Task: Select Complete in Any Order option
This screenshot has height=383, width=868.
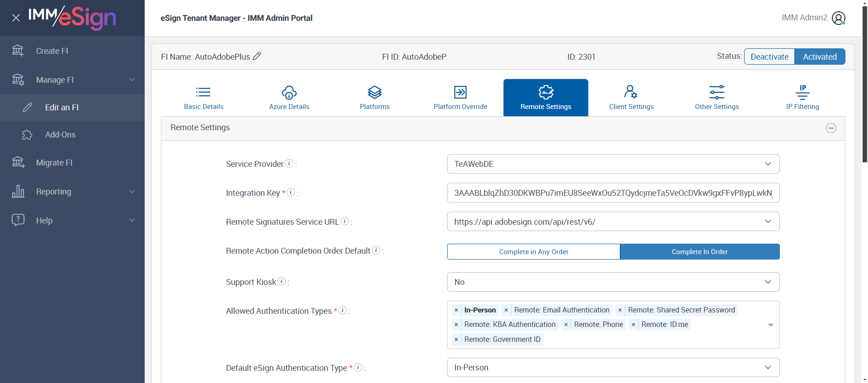Action: [533, 252]
